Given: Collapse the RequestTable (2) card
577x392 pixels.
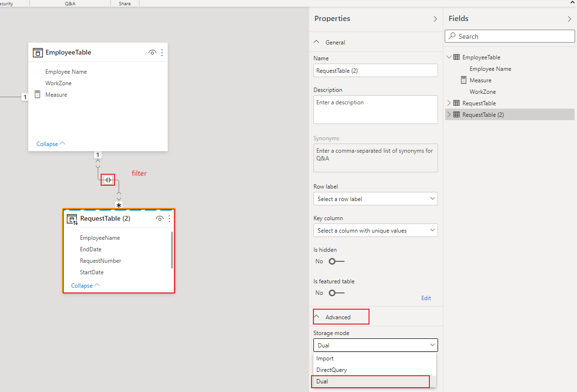Looking at the screenshot, I should pos(85,286).
